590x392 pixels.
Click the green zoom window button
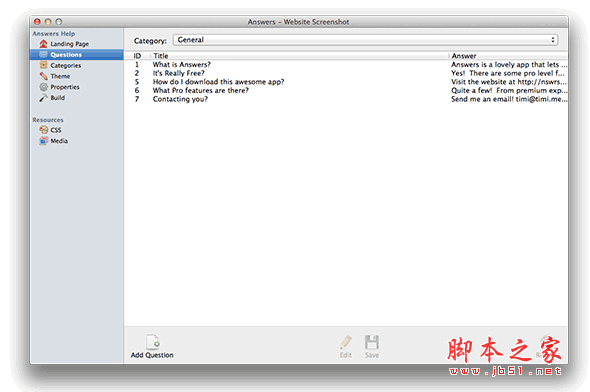click(x=59, y=22)
